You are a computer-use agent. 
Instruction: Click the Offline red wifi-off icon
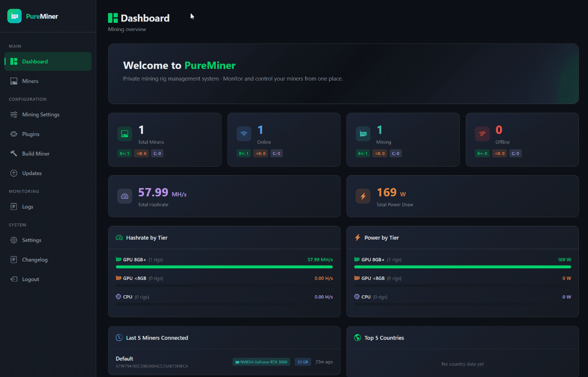[482, 134]
